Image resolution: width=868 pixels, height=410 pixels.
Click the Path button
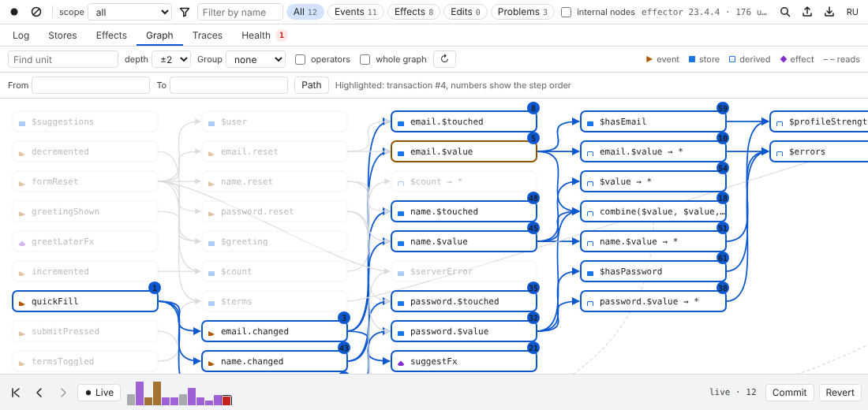(x=312, y=85)
